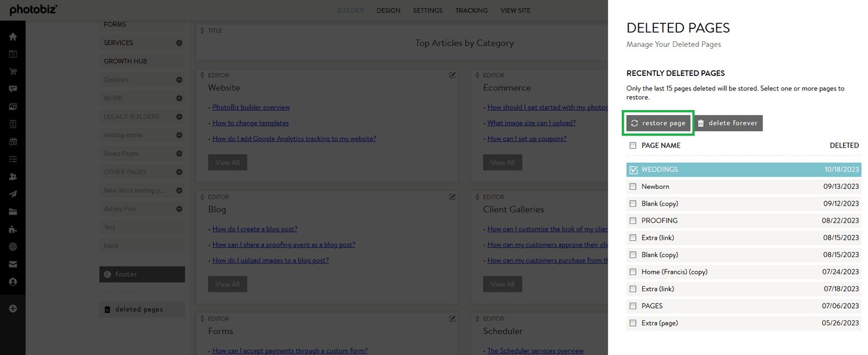The height and width of the screenshot is (355, 868).
Task: Open the TRACKING top menu
Action: click(x=471, y=10)
